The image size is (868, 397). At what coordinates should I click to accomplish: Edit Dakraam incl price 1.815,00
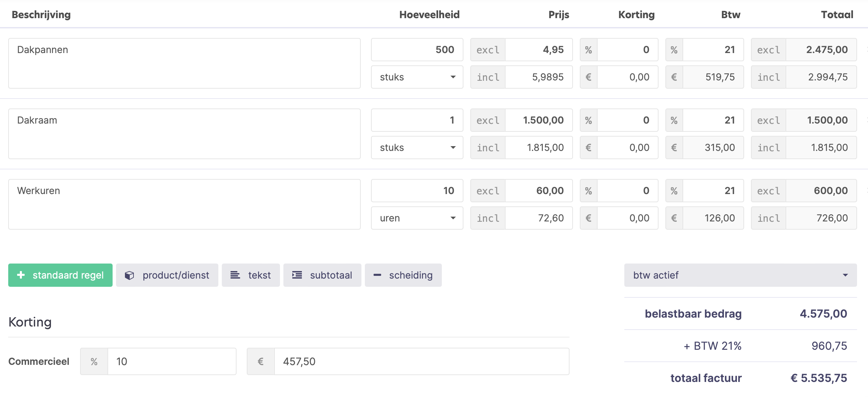[x=539, y=148]
